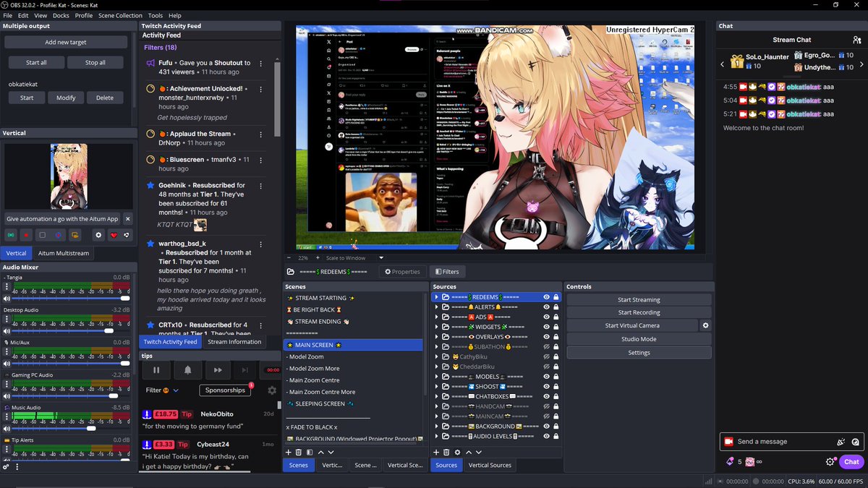The image size is (868, 488).
Task: Open tips panel settings gear
Action: pos(272,390)
